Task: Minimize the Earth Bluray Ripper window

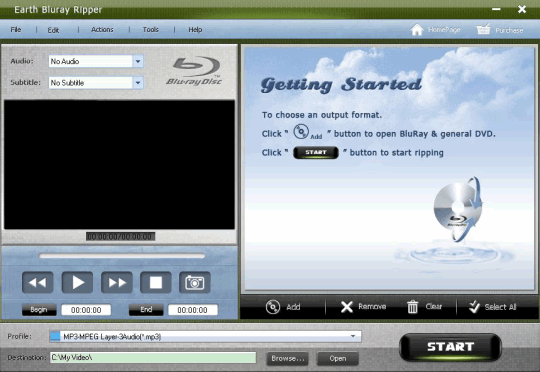Action: [496, 9]
